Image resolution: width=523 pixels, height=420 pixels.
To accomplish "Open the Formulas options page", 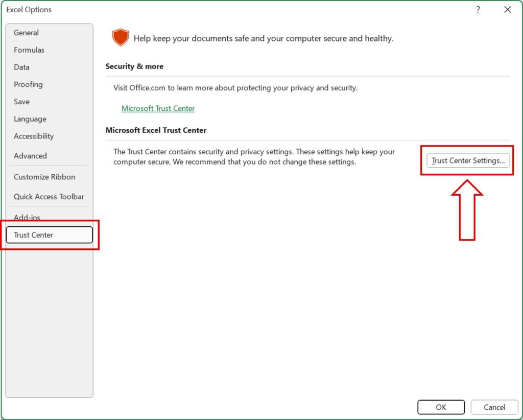I will coord(29,50).
